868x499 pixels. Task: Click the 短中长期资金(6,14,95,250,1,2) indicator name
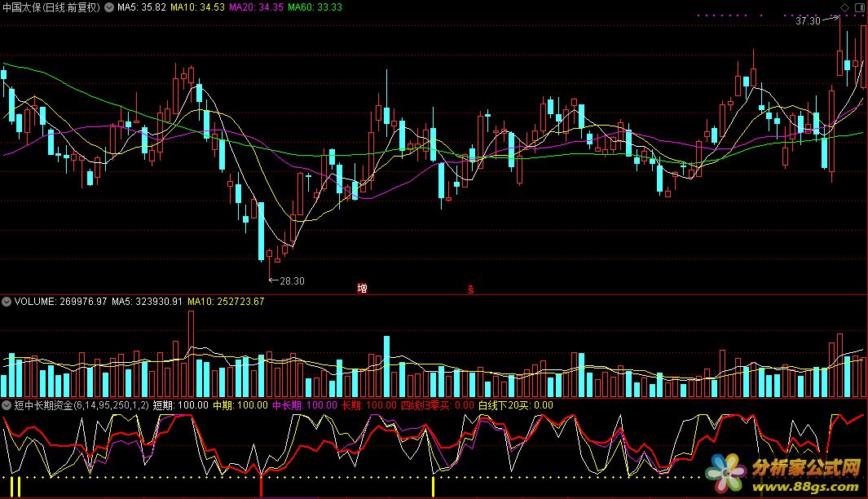82,405
